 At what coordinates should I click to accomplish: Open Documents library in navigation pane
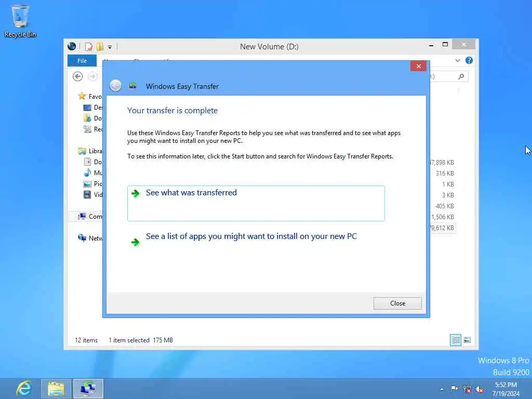click(x=92, y=162)
